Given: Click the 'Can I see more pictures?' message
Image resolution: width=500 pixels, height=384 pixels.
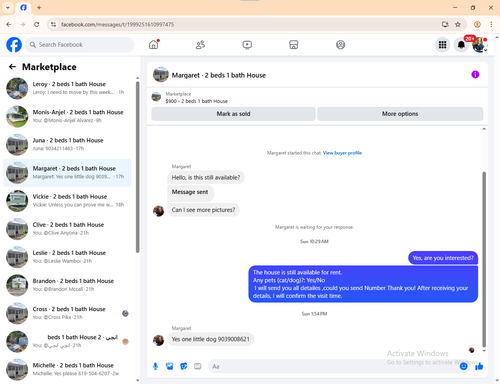Looking at the screenshot, I should 203,210.
